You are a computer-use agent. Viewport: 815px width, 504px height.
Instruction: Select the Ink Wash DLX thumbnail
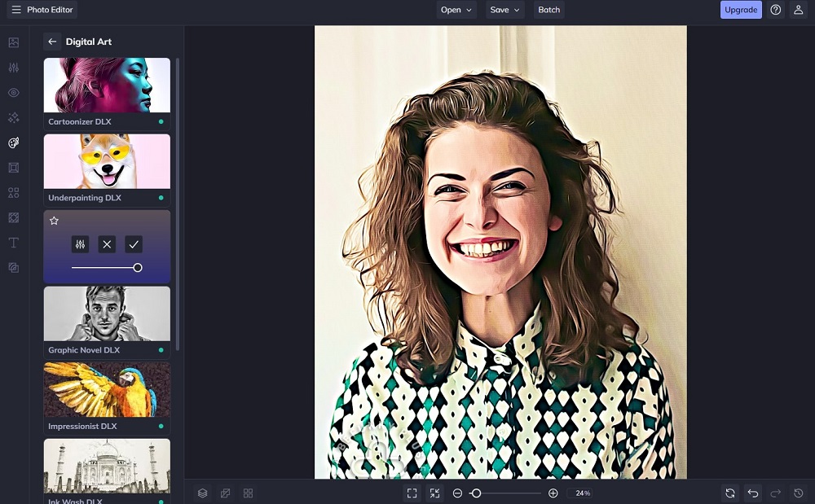click(x=107, y=466)
